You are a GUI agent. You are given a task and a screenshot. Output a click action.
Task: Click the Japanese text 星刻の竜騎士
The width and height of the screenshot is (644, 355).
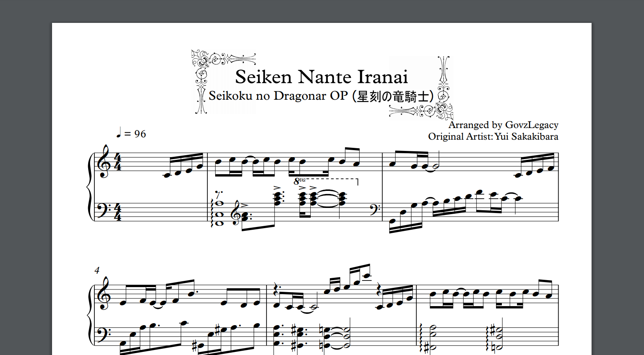[x=393, y=96]
